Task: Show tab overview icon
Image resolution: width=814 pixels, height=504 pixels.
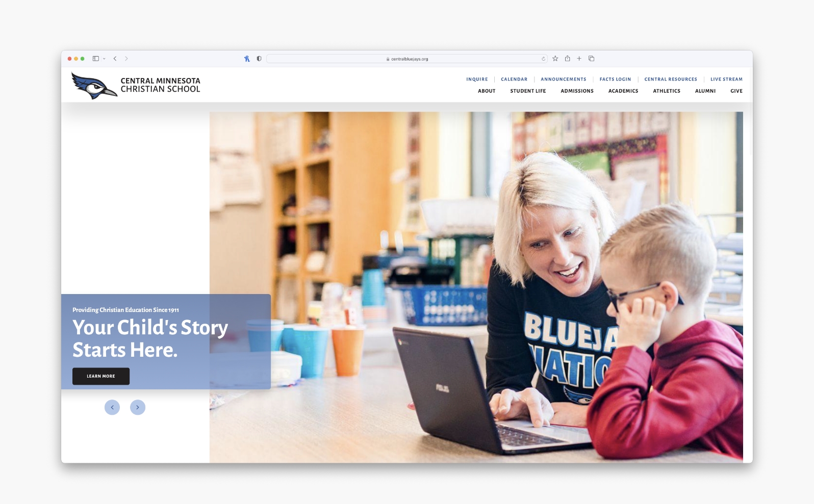Action: pos(592,59)
